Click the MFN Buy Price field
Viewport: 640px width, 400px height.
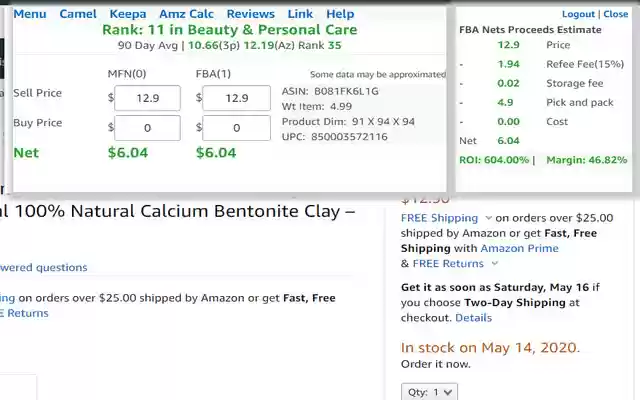[x=147, y=128]
